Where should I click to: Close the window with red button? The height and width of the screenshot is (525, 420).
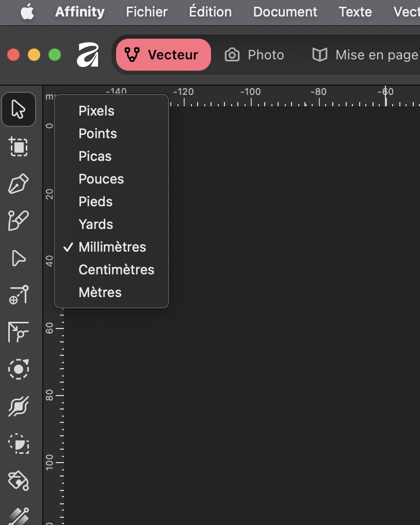point(13,55)
